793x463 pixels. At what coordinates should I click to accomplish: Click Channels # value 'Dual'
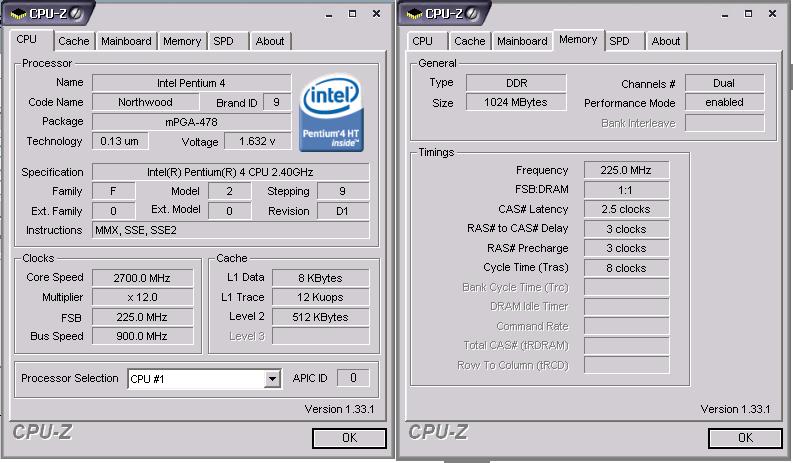724,83
